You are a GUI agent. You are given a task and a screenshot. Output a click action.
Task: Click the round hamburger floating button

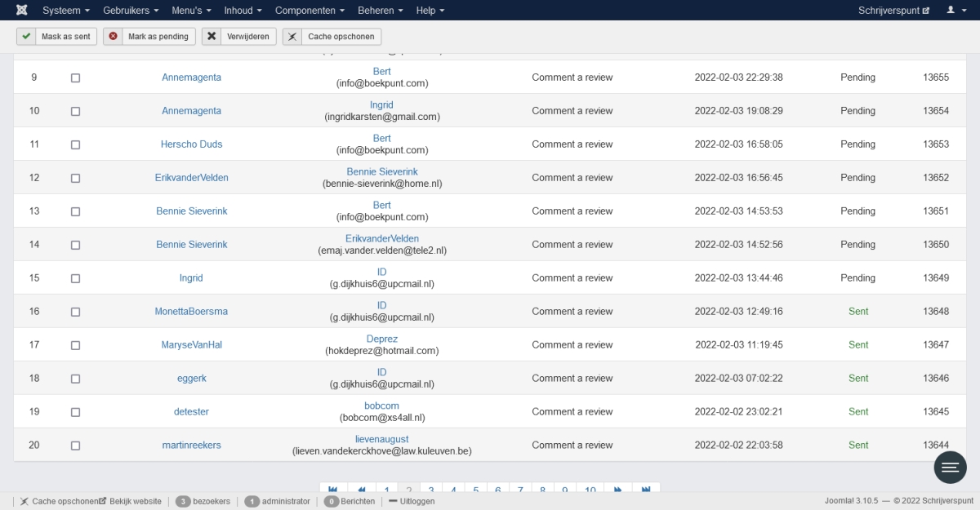951,468
